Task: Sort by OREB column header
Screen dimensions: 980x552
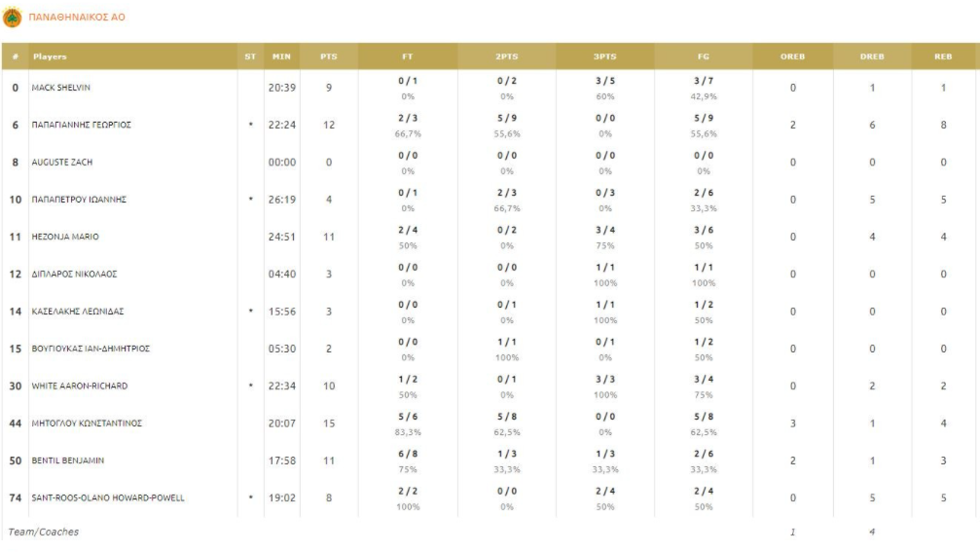Action: coord(792,56)
